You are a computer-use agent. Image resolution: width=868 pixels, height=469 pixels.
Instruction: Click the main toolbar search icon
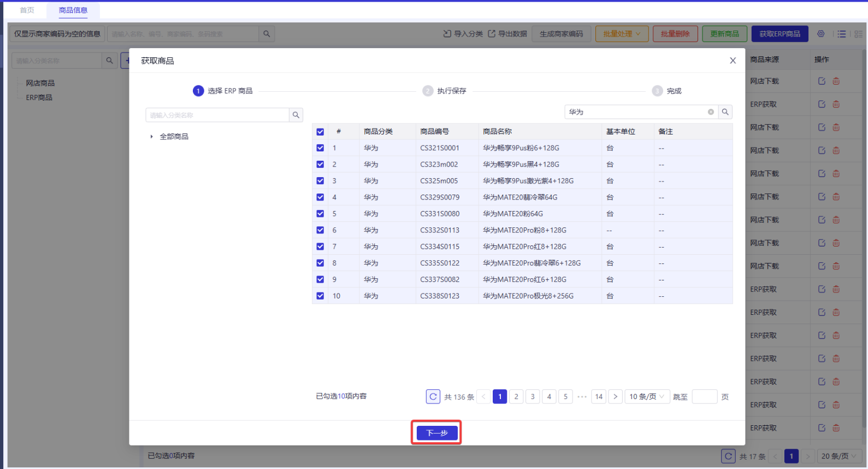coord(267,34)
